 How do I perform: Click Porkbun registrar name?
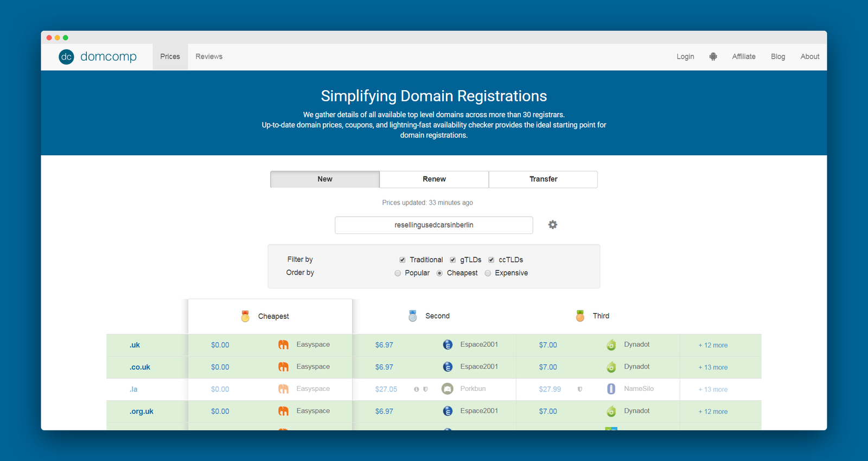(x=473, y=389)
